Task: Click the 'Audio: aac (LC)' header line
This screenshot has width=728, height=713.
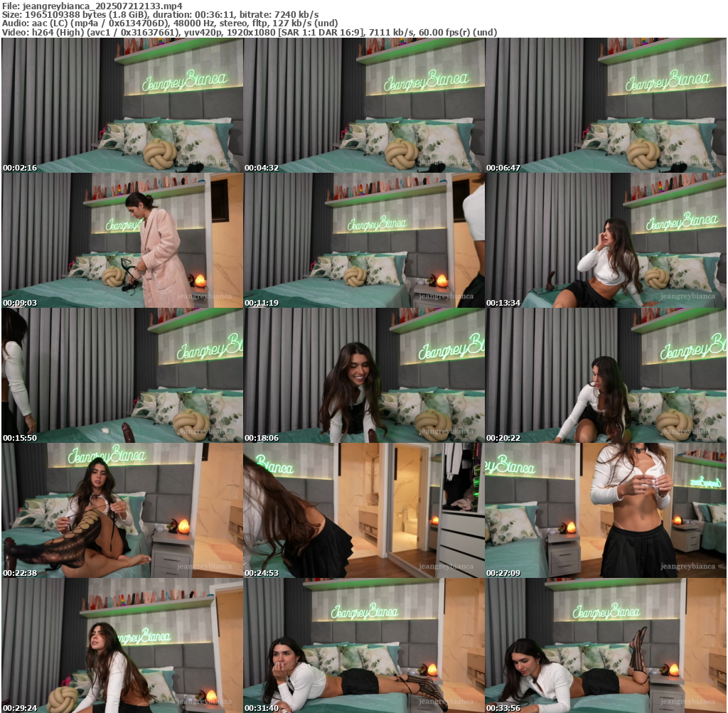Action: 170,23
